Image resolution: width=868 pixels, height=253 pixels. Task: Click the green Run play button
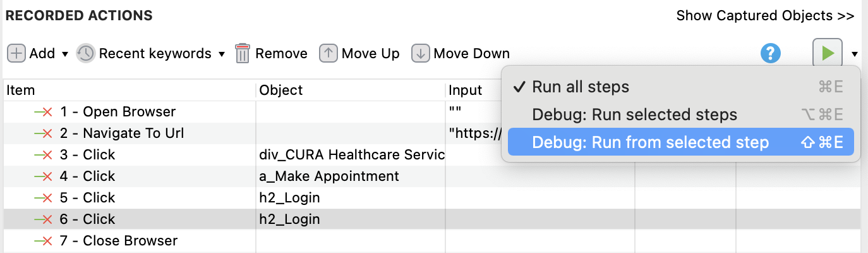828,53
